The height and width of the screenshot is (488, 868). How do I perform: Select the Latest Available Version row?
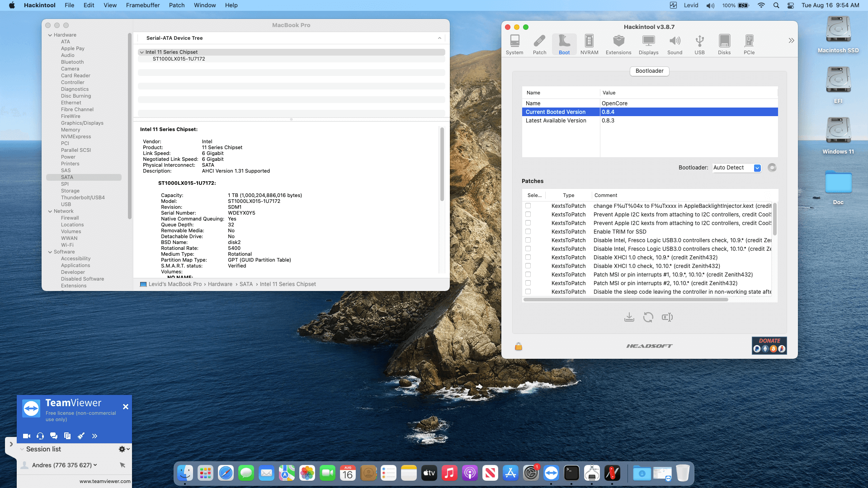650,121
